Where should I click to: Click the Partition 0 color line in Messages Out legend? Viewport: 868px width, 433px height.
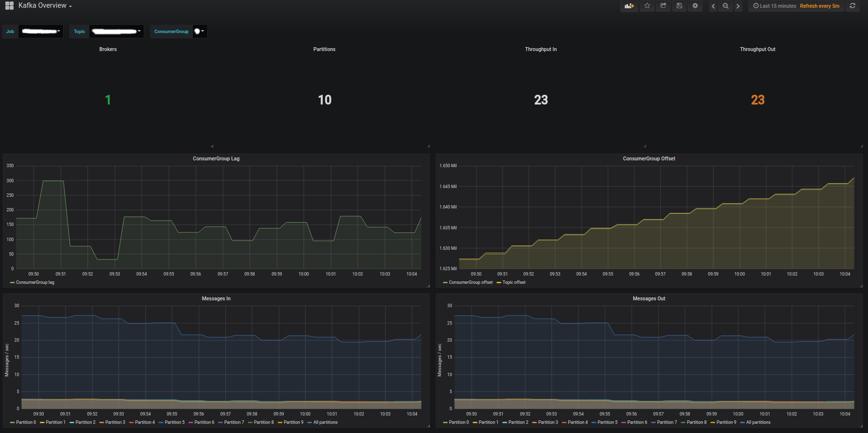[x=445, y=422]
